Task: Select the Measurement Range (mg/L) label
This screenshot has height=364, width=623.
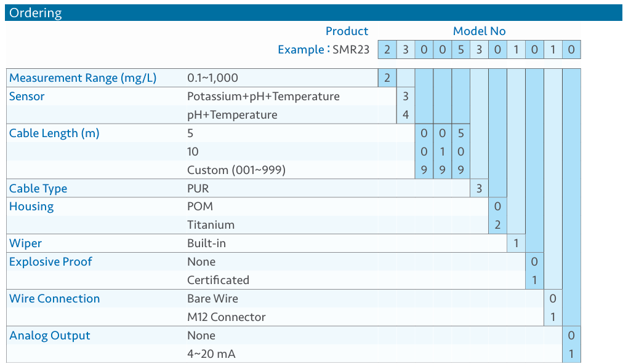Action: [x=82, y=78]
